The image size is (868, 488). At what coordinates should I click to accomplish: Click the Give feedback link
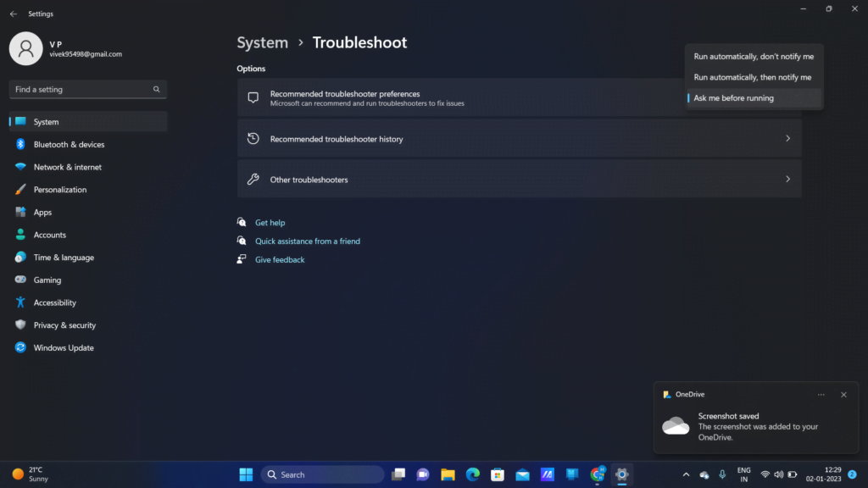tap(280, 259)
